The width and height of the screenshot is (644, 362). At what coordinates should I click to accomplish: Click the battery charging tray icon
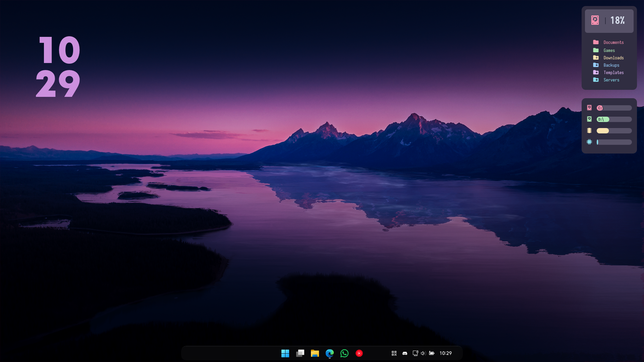pos(432,353)
